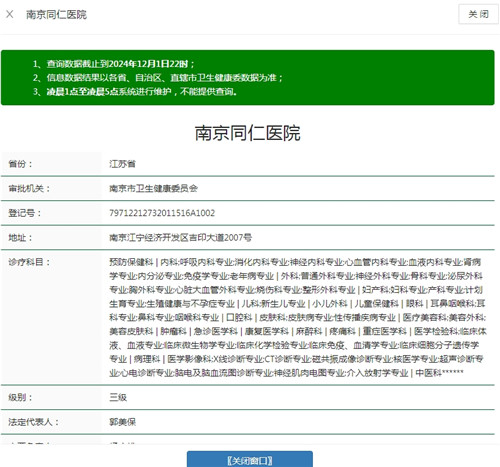This screenshot has width=500, height=467.
Task: Click the 法定代表人 label
Action: tap(33, 422)
